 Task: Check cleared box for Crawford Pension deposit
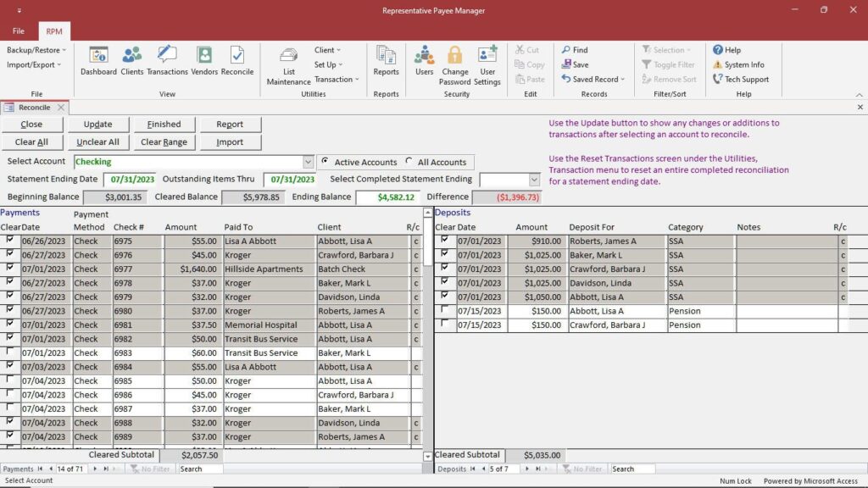point(444,323)
